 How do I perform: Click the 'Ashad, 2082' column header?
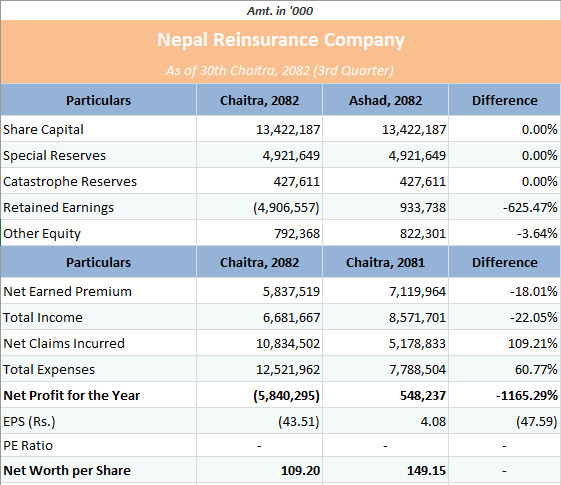tap(385, 101)
